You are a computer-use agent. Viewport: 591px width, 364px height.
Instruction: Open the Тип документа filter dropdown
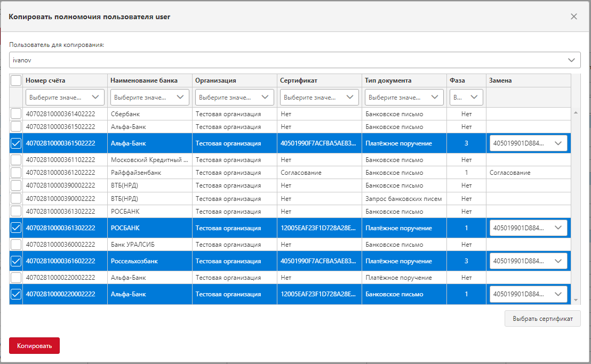coord(404,98)
